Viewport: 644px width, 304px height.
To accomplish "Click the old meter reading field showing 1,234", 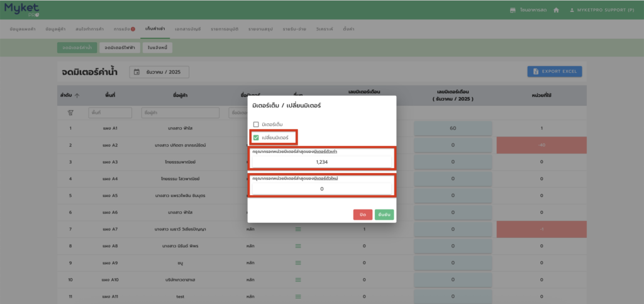I will pyautogui.click(x=321, y=162).
